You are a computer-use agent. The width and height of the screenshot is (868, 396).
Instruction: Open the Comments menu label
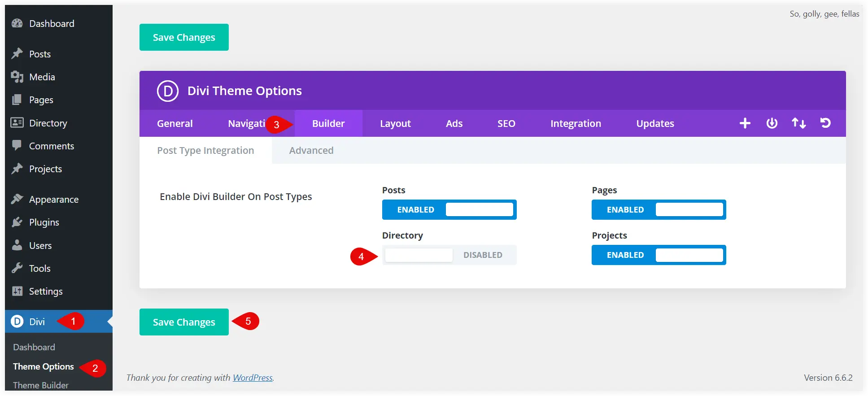tap(52, 146)
